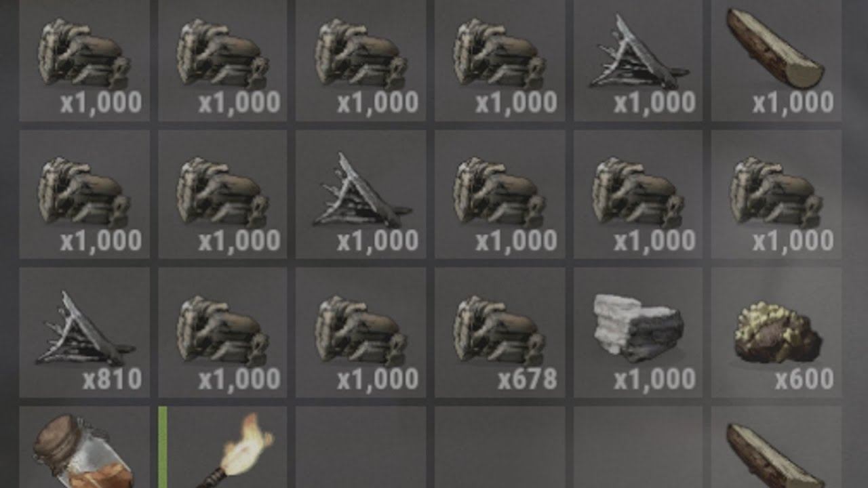Image resolution: width=868 pixels, height=488 pixels.
Task: Click the burning torch item slot
Action: (223, 447)
